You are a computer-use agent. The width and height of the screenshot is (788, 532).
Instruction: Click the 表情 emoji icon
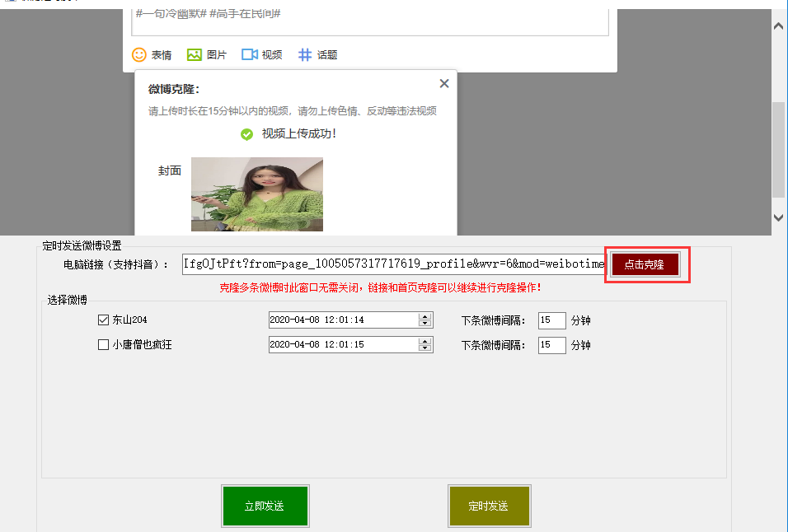pyautogui.click(x=139, y=54)
